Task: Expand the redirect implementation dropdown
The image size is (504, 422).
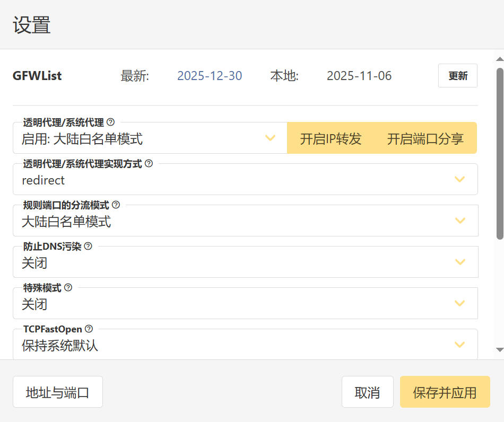Action: pos(245,180)
